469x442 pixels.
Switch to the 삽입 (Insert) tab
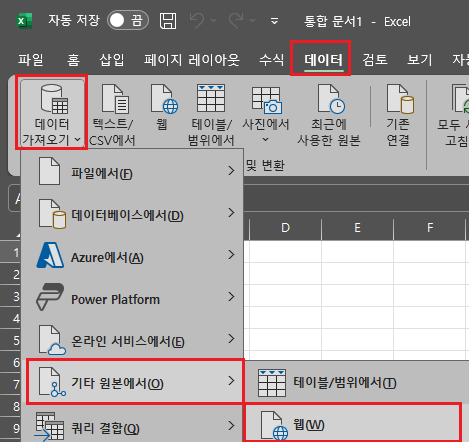pos(112,60)
